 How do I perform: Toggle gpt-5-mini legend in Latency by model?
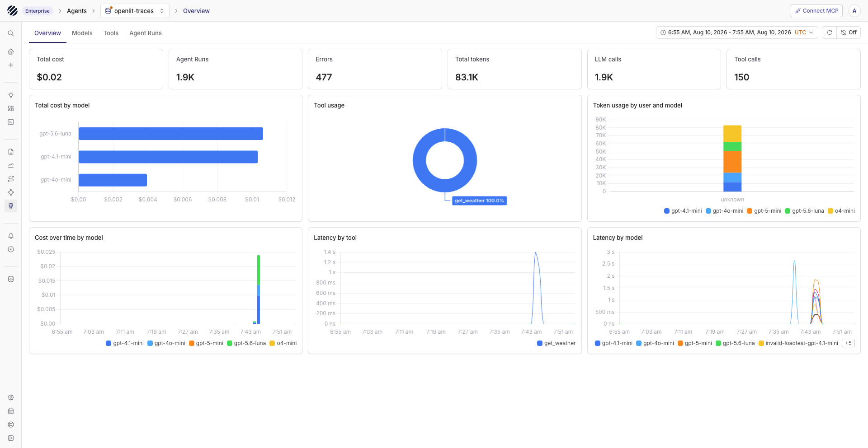[695, 343]
